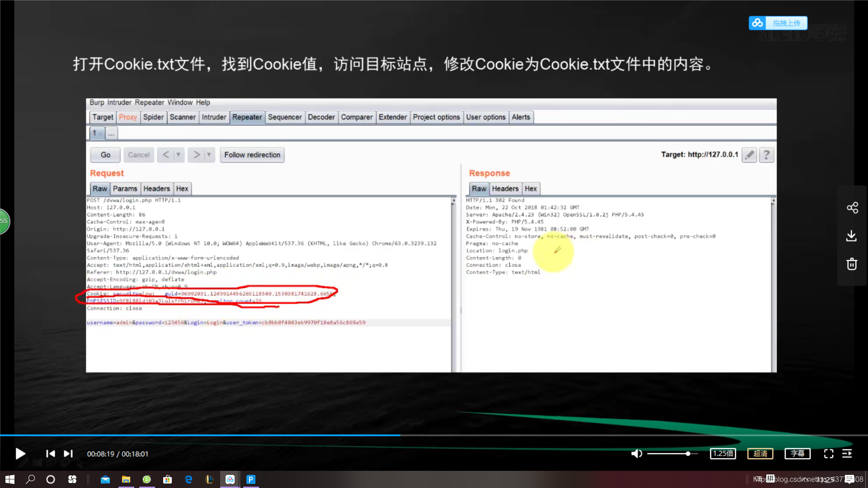Select the Request Params tab
868x488 pixels.
click(x=125, y=188)
